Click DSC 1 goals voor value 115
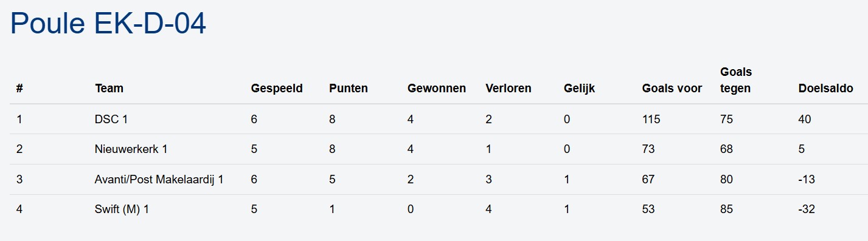 tap(651, 119)
